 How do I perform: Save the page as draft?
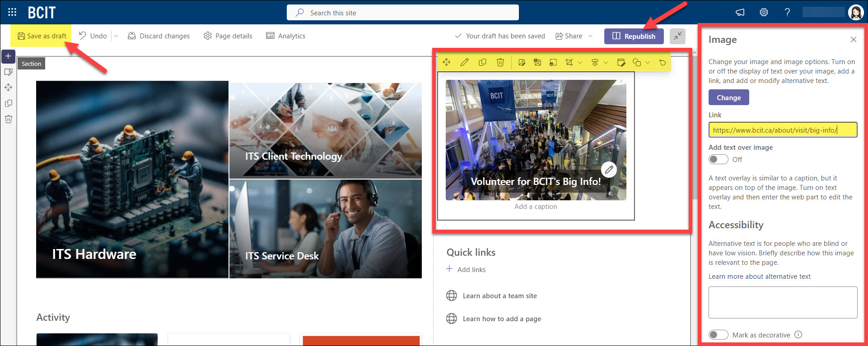tap(42, 36)
